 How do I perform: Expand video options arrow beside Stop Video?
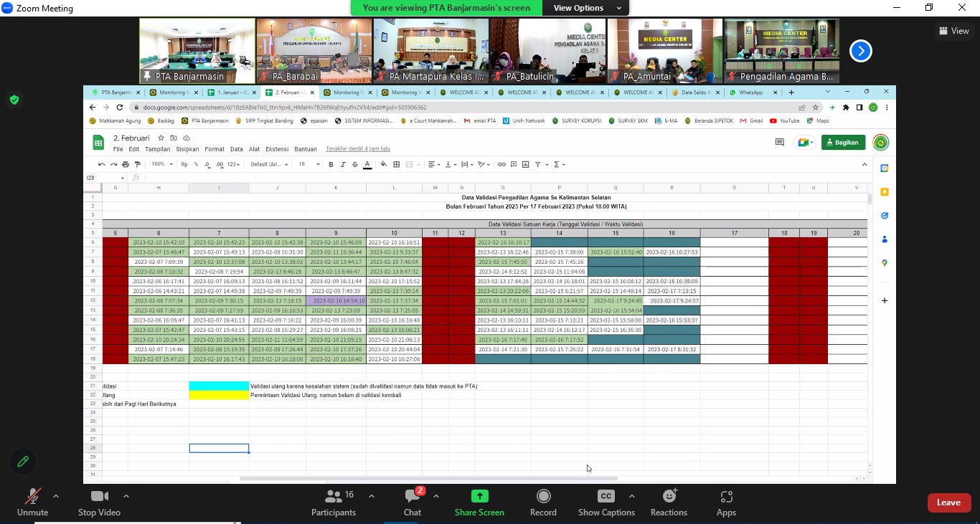[126, 496]
